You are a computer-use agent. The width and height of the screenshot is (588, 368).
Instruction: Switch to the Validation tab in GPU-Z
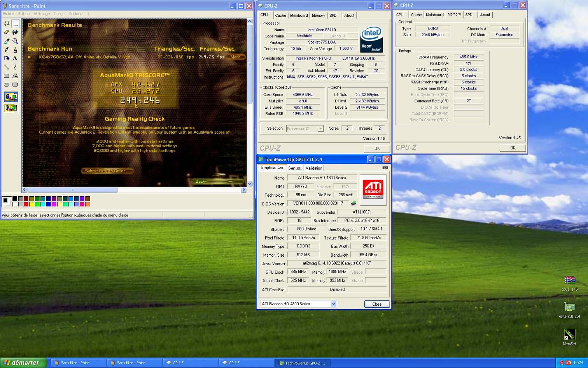click(313, 168)
